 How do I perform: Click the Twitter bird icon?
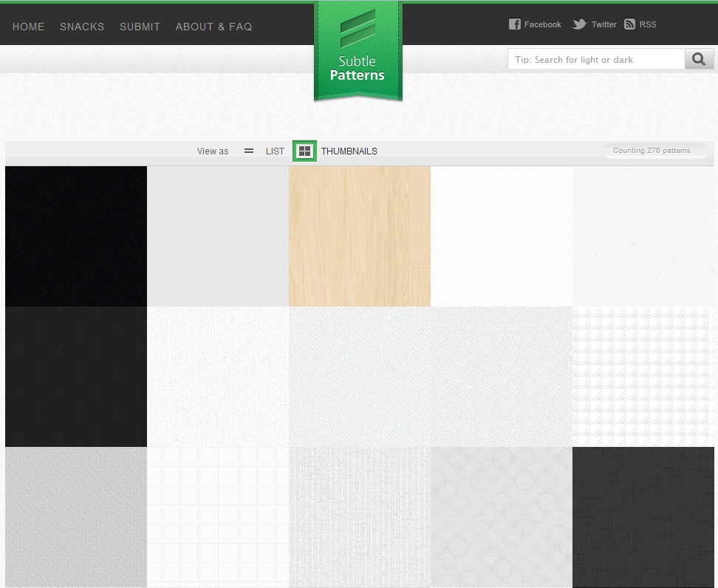coord(579,24)
